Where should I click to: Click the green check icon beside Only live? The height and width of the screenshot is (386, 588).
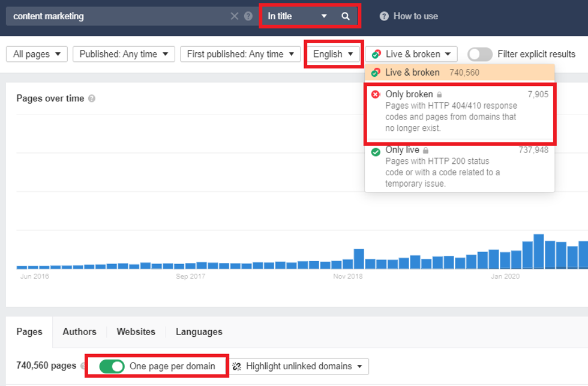376,152
